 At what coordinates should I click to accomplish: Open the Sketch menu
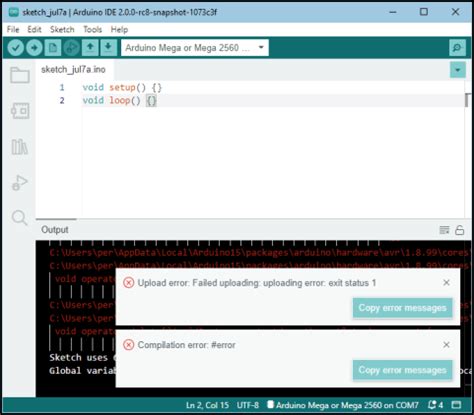[x=62, y=30]
